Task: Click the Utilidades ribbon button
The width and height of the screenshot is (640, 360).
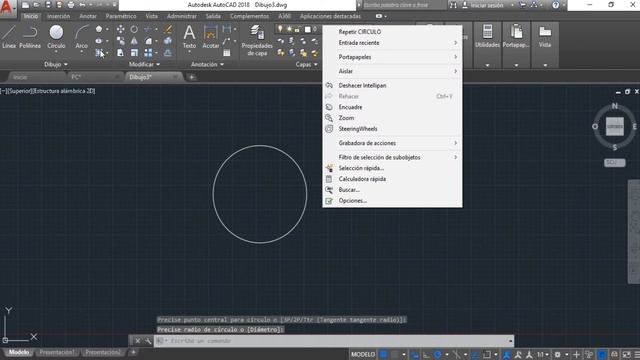Action: (487, 37)
